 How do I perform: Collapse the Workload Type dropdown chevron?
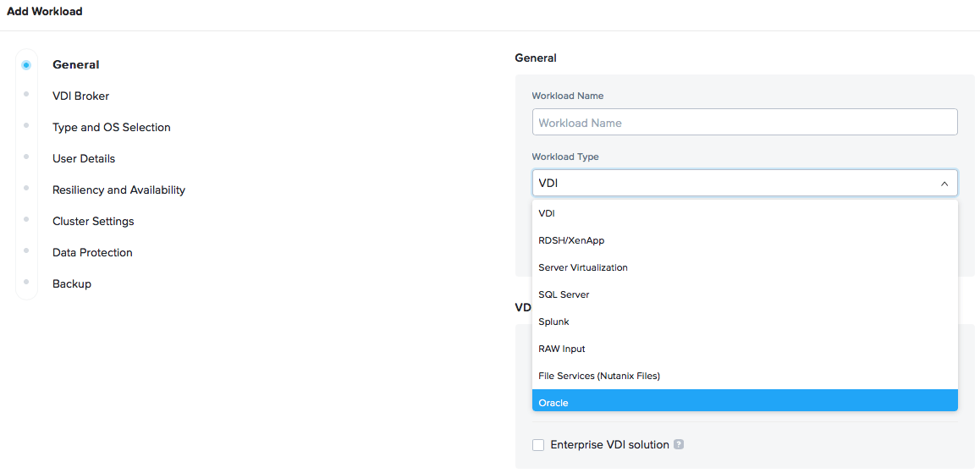[x=944, y=184]
